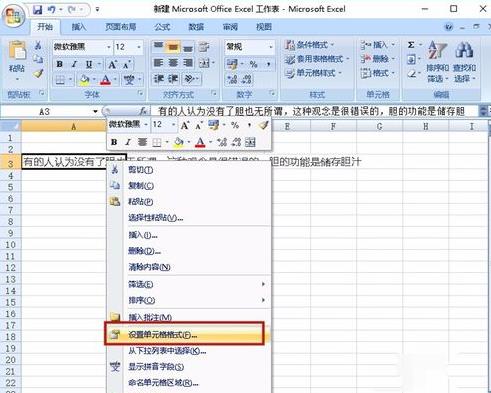
Task: Click inside the formula bar text
Action: (x=311, y=111)
